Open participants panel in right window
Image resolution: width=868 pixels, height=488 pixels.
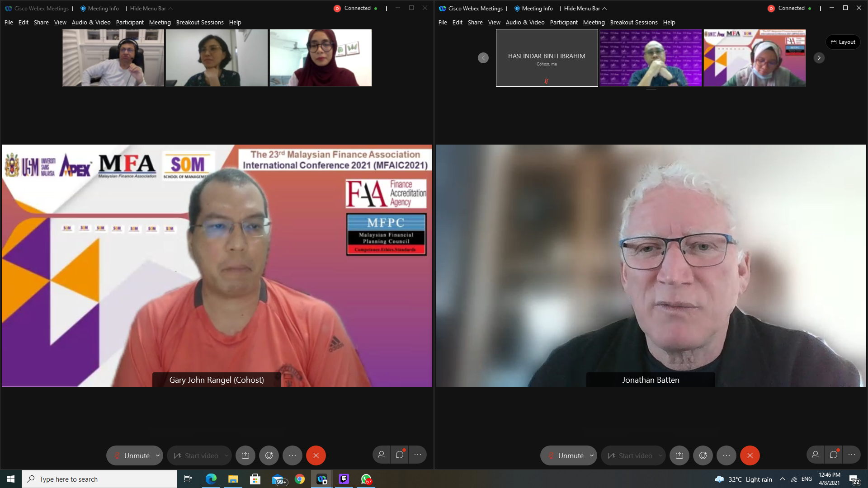pos(816,455)
